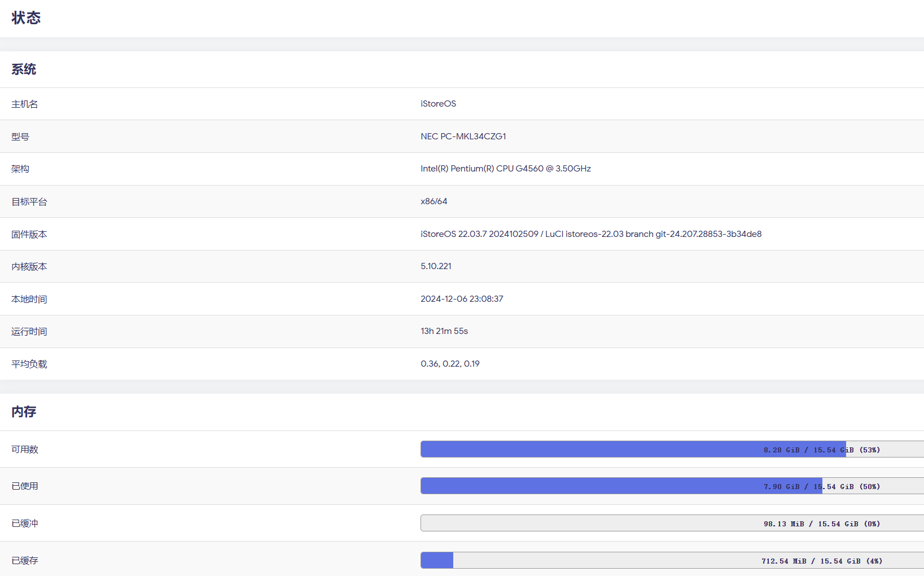This screenshot has width=924, height=576.
Task: Click the 固件版本 row label
Action: [29, 234]
